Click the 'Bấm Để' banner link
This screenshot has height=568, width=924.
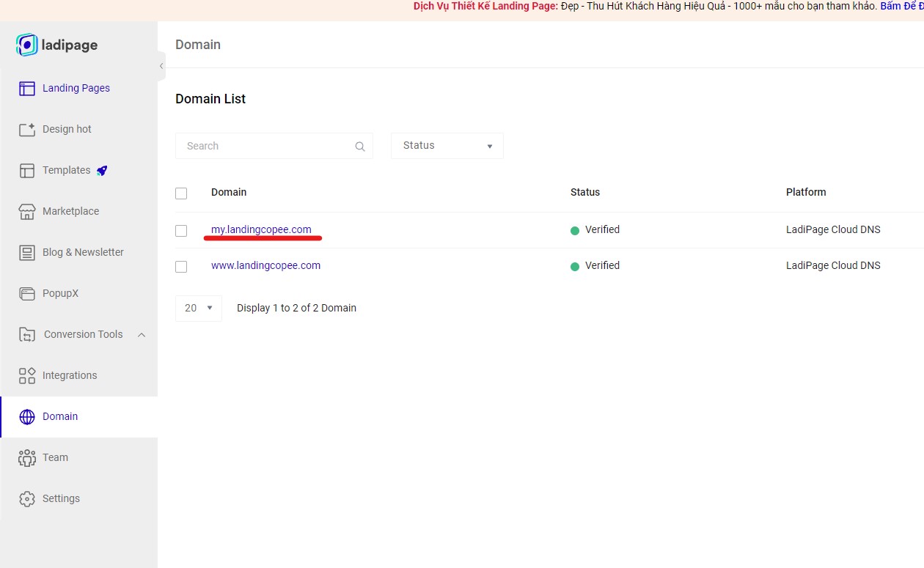(901, 6)
